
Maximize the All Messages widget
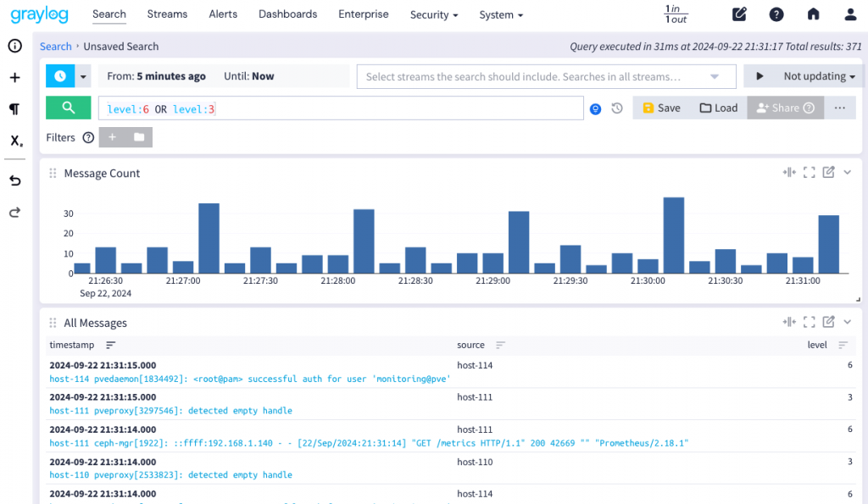(809, 322)
